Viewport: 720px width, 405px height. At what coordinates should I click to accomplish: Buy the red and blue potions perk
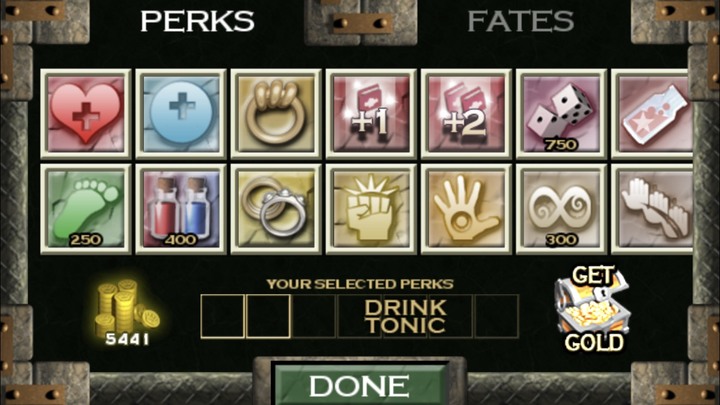click(x=181, y=209)
